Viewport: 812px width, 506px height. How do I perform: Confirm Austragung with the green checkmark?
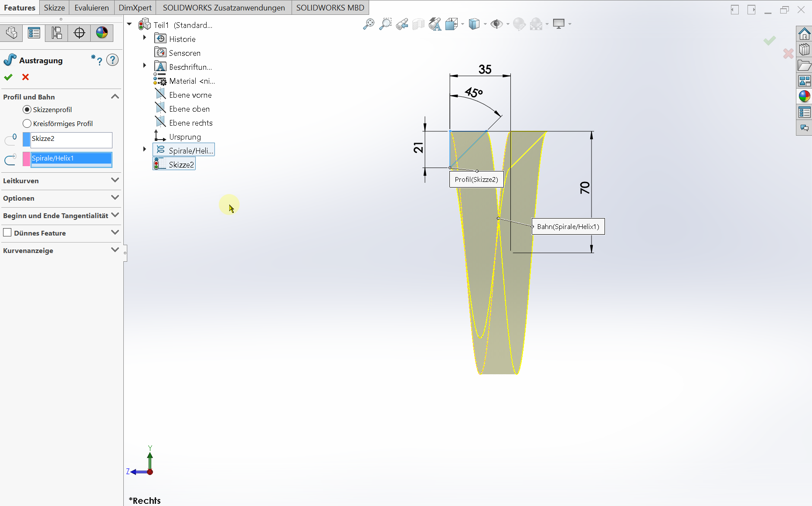(8, 77)
